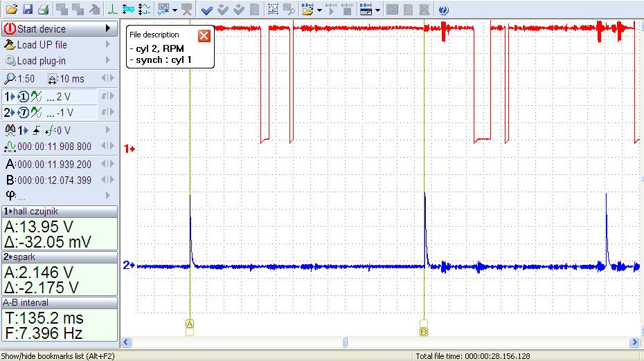Screen dimensions: 644x361
Task: Click the A-B interval panel header
Action: pyautogui.click(x=60, y=302)
